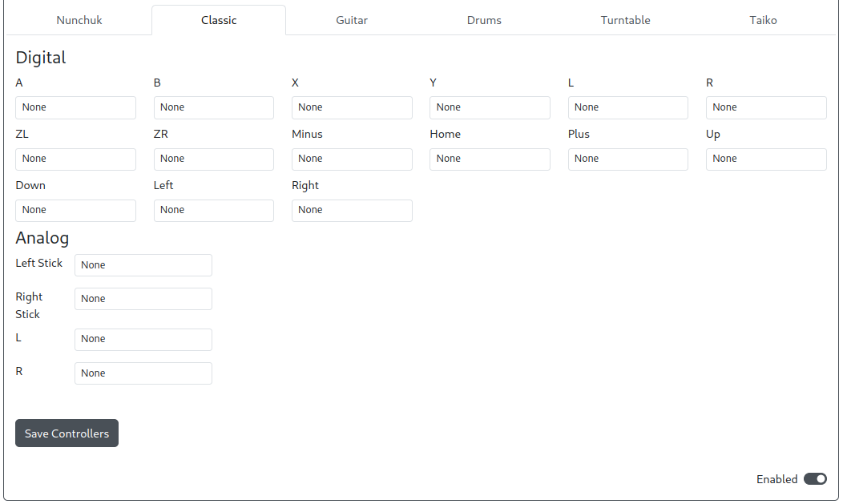Open the X button mapping field
Image resolution: width=843 pixels, height=504 pixels.
click(x=352, y=107)
